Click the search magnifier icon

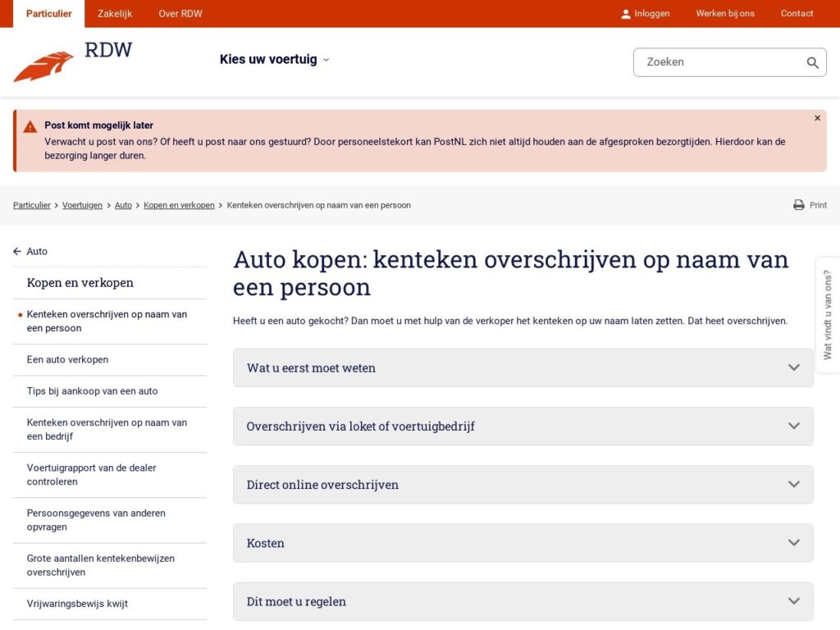pyautogui.click(x=813, y=62)
